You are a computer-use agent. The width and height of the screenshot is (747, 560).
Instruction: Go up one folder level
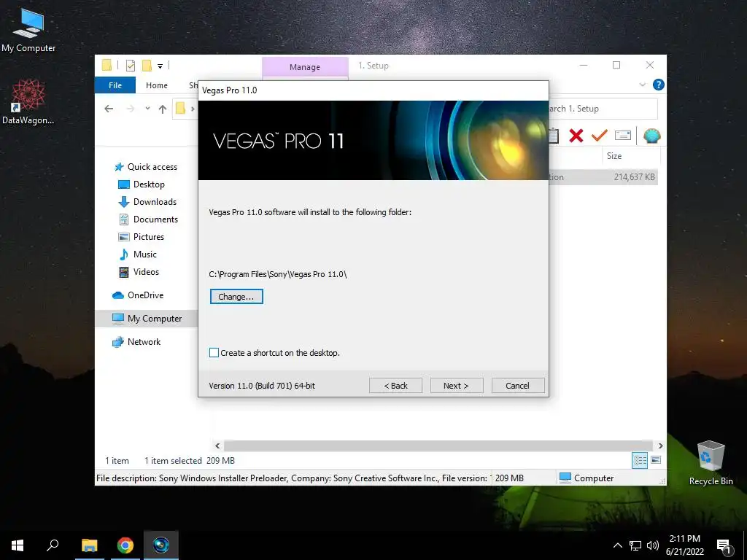click(x=163, y=109)
